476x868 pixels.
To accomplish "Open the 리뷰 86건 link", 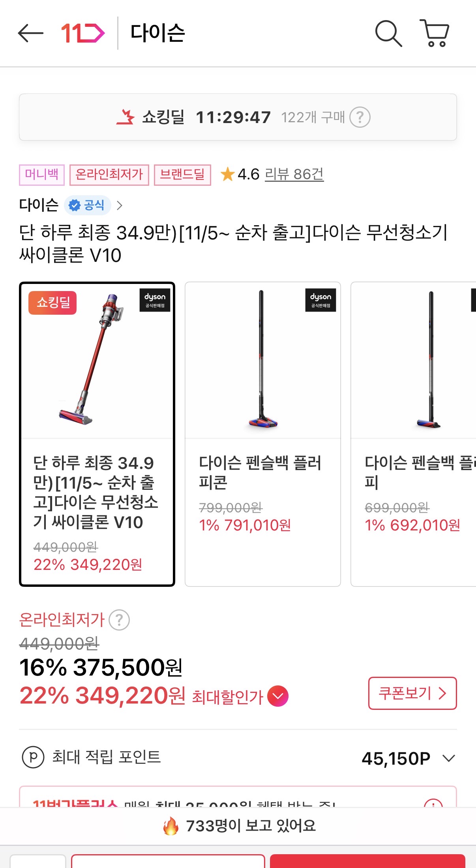I will click(294, 174).
